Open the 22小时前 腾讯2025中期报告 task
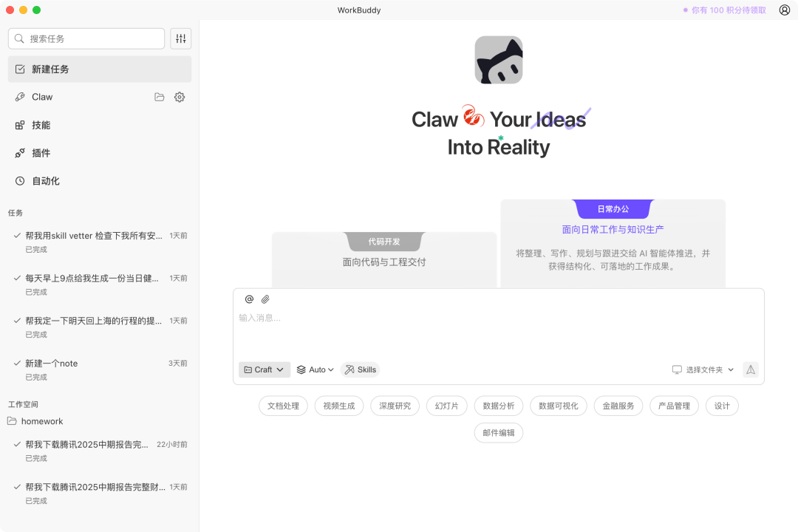Screen dimensions: 798x532 [100, 451]
